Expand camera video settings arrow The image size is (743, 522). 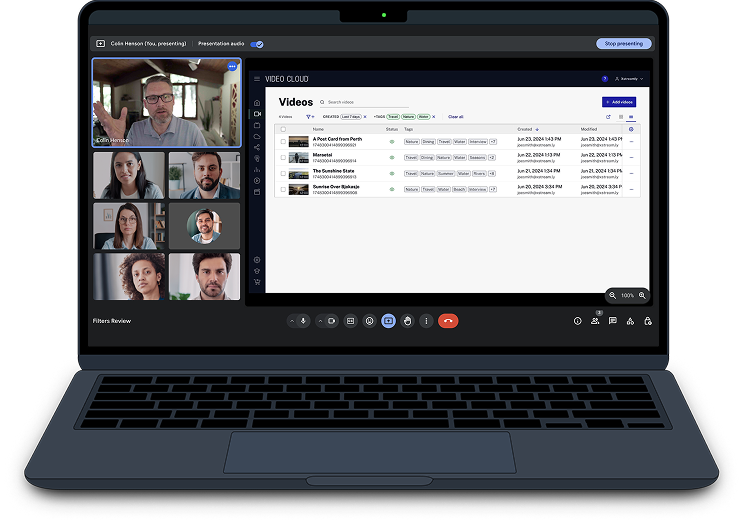320,321
